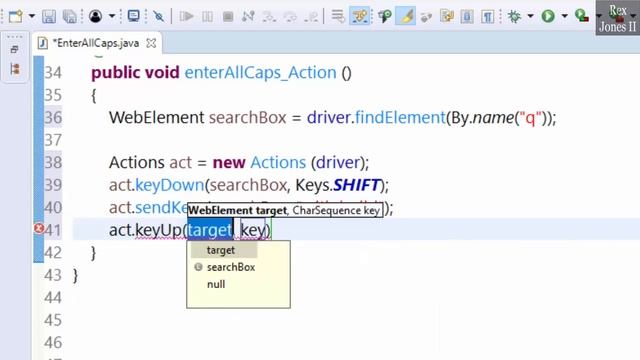
Task: Click 'WebElement' type on line 36
Action: 156,118
